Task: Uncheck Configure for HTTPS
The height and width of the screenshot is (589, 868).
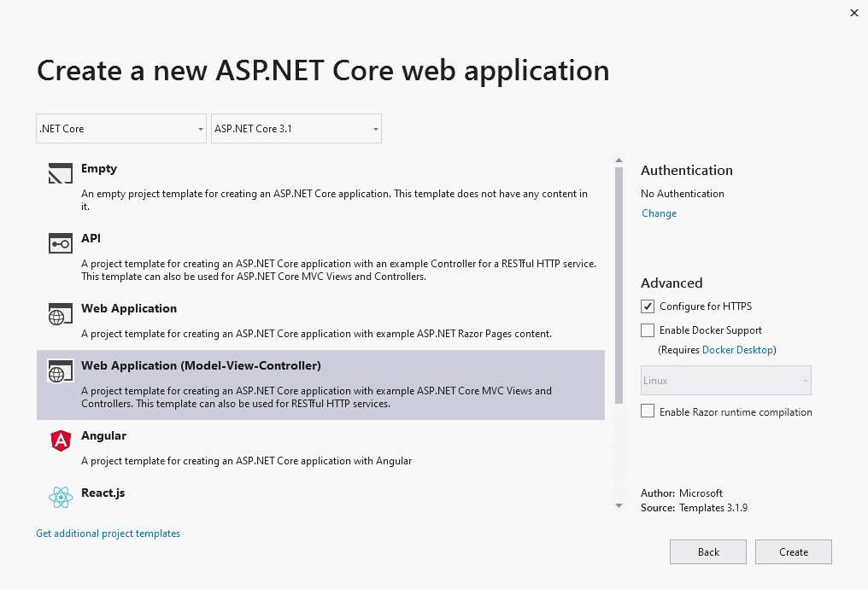Action: tap(647, 306)
